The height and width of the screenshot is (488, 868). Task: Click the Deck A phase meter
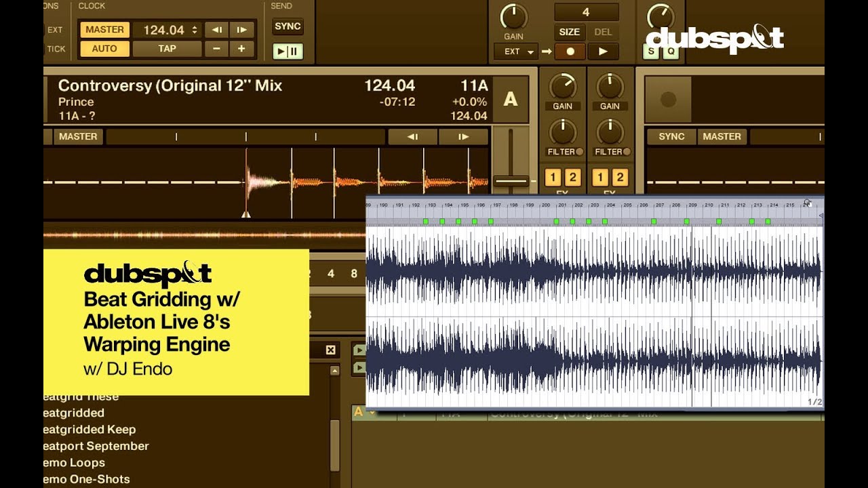(245, 137)
